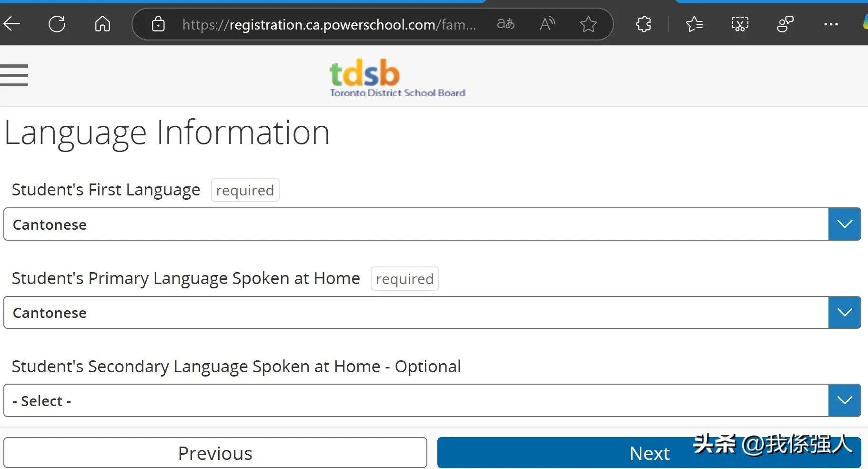
Task: Click the Toronto District School Board logo
Action: [x=397, y=78]
